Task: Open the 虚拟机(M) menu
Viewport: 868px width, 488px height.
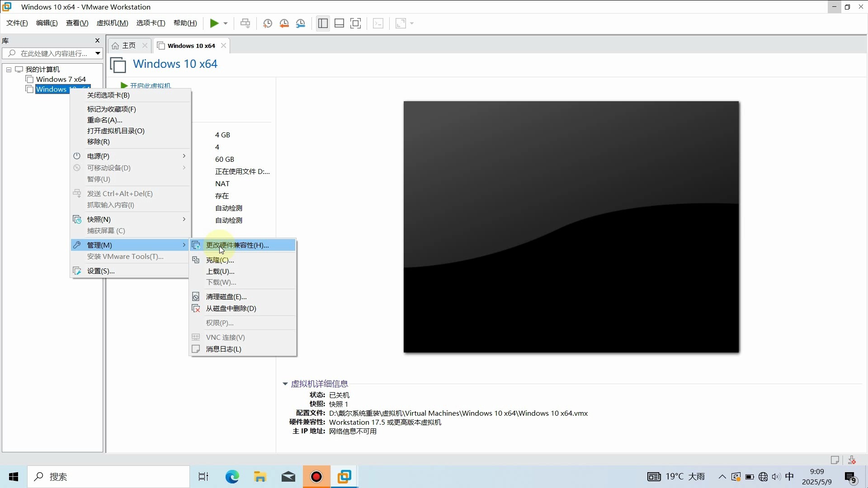Action: point(113,23)
